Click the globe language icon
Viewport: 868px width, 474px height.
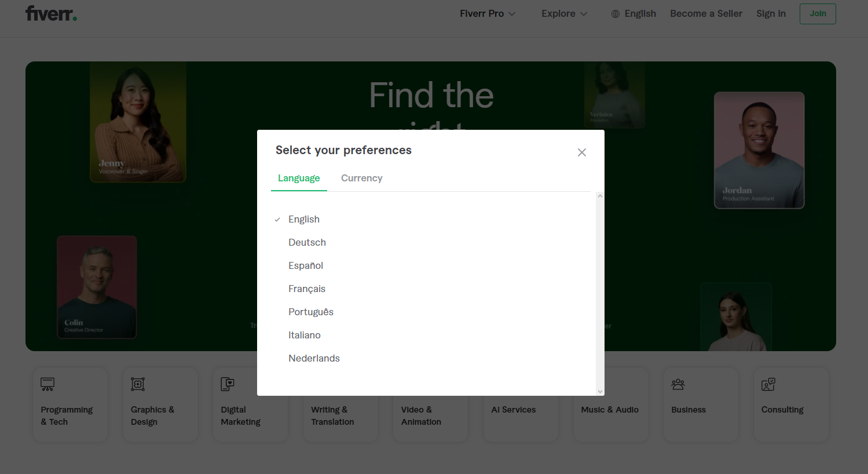pos(616,14)
